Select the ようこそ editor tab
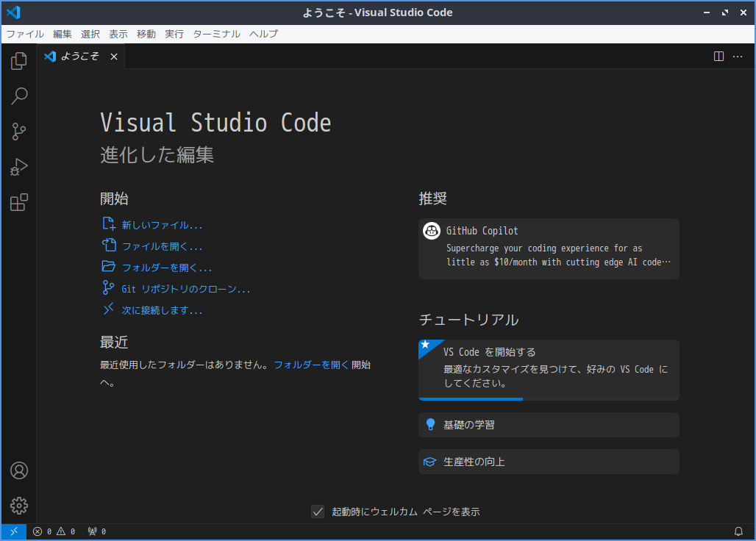The height and width of the screenshot is (541, 756). [x=80, y=57]
